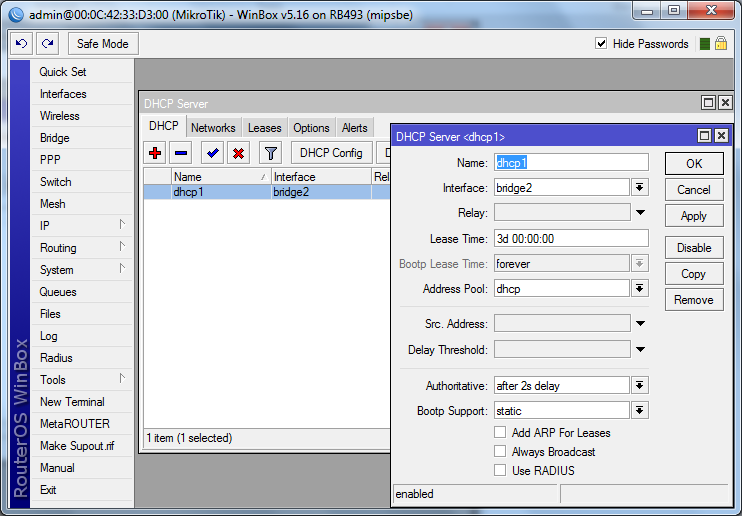This screenshot has width=742, height=516.
Task: Select the DHCP tab
Action: coord(164,126)
